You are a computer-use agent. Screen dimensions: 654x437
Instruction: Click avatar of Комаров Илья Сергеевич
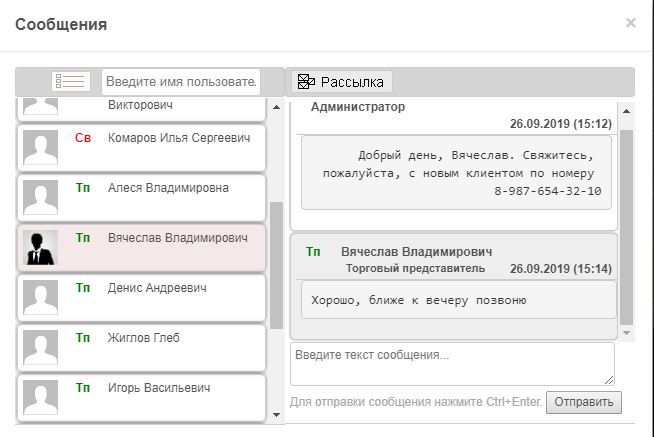40,148
